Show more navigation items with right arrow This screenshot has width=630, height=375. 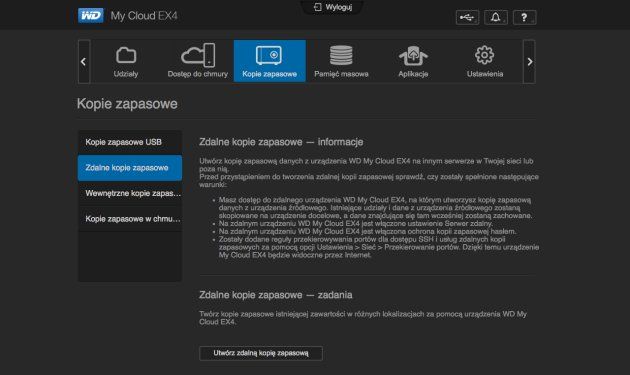pos(529,61)
